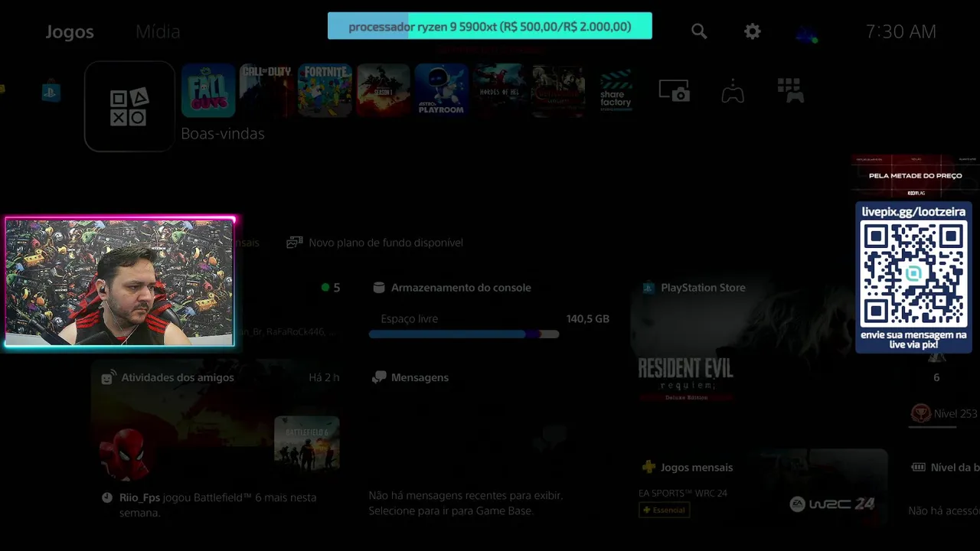Switch to the Jogos tab
Viewport: 980px width, 551px height.
tap(70, 31)
